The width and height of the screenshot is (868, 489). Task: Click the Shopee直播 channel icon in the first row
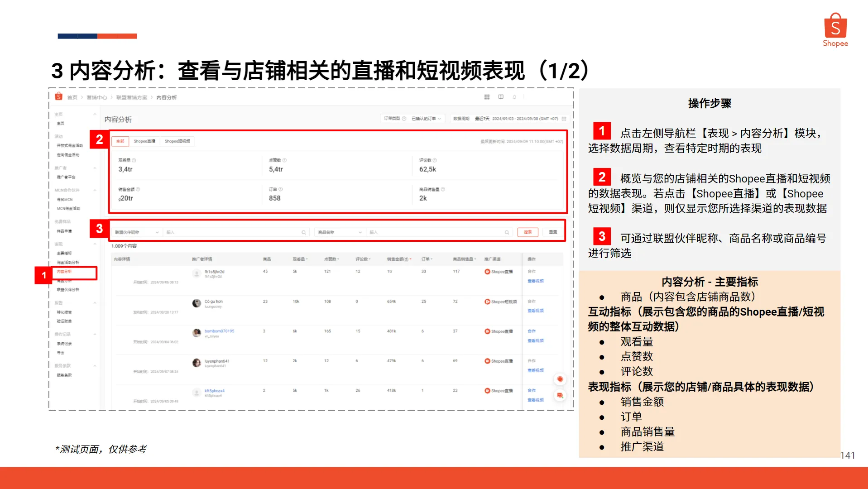(x=488, y=272)
